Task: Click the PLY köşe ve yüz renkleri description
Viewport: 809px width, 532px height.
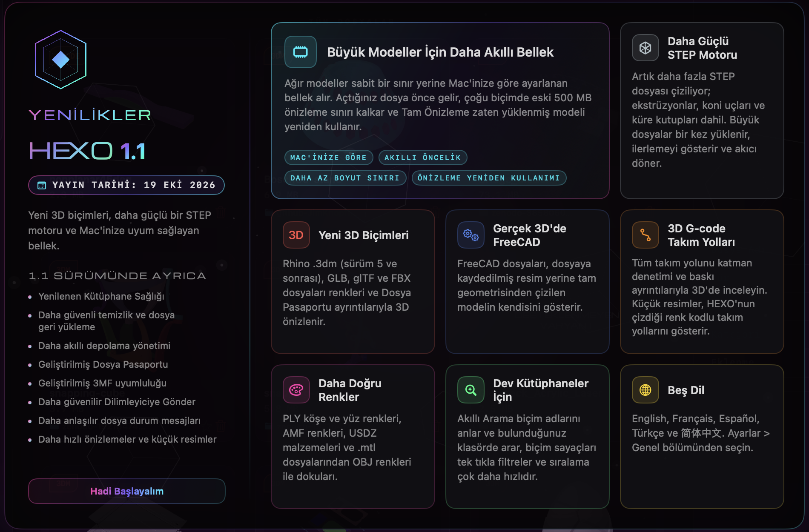Action: pos(347,447)
